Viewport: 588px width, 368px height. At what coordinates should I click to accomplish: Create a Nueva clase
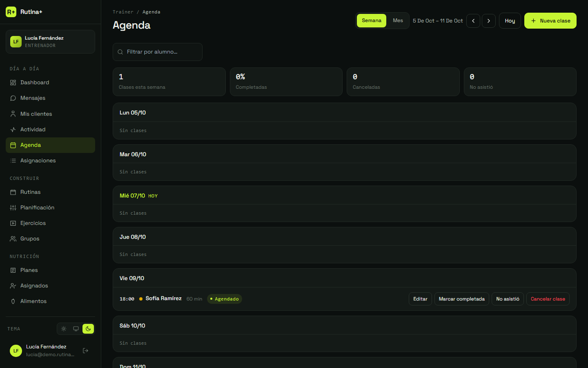click(x=550, y=21)
